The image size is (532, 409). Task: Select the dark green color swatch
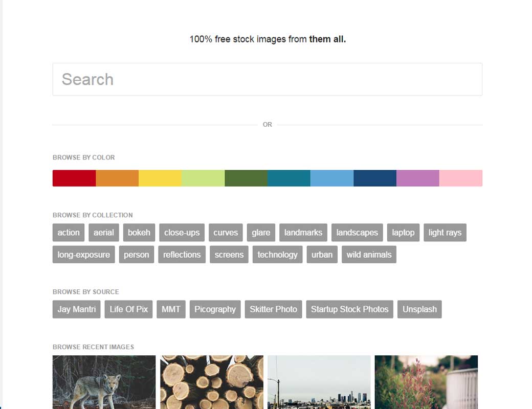[x=246, y=178]
